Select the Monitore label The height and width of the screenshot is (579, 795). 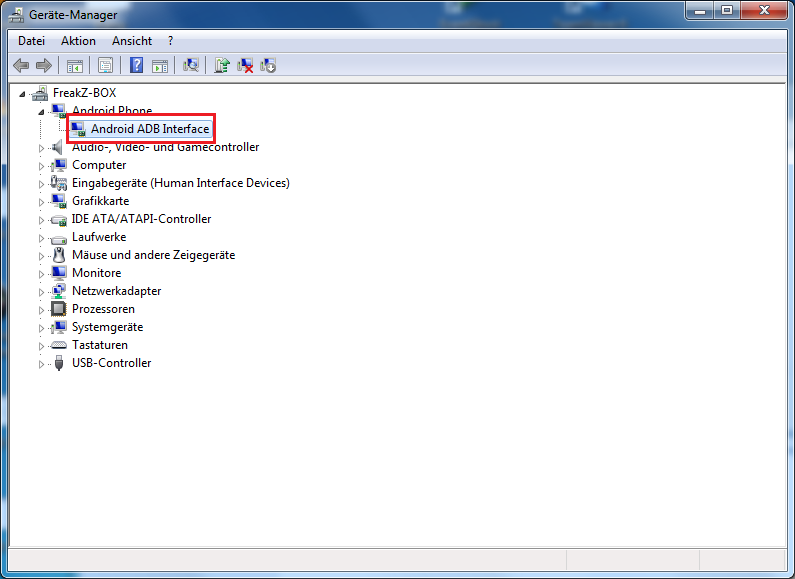click(96, 273)
